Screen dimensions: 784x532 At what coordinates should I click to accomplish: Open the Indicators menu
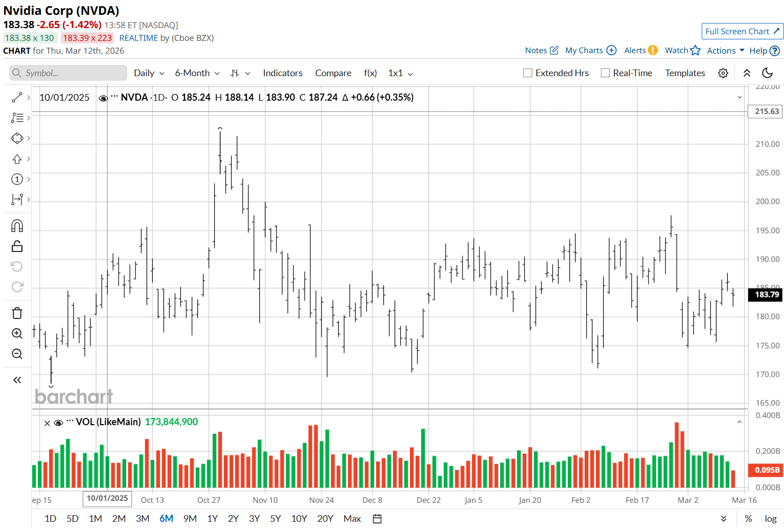[x=283, y=73]
